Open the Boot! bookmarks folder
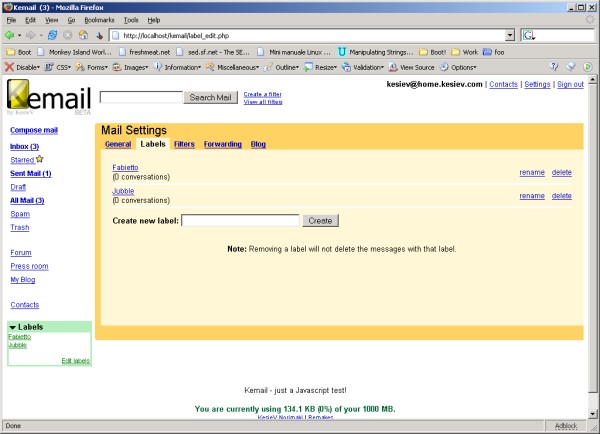This screenshot has width=600, height=434. (433, 52)
